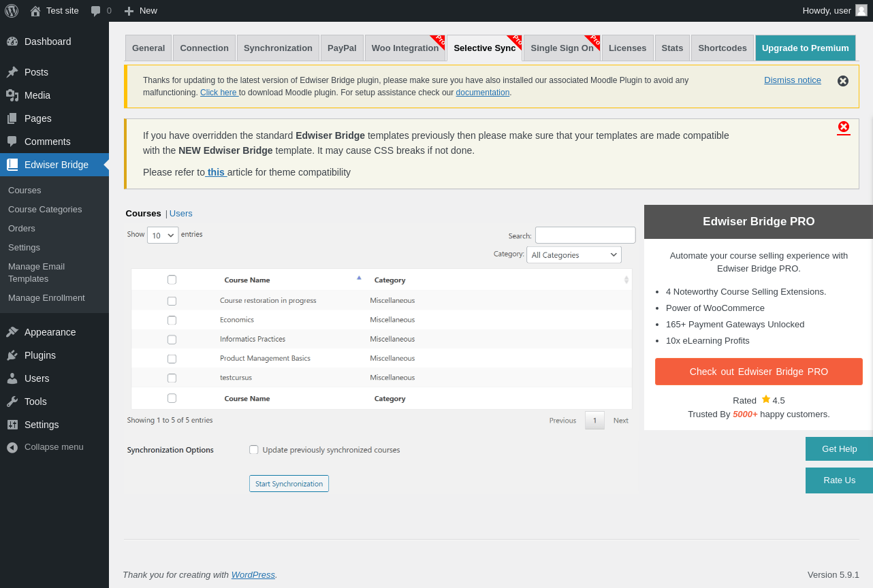The width and height of the screenshot is (873, 588).
Task: Click the 'Click here' Moodle plugin link
Action: [219, 93]
